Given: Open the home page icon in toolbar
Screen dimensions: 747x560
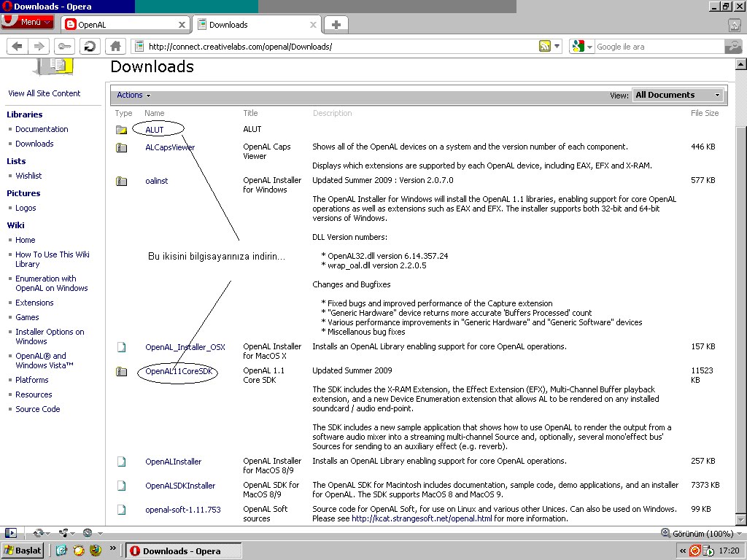Looking at the screenshot, I should (115, 46).
